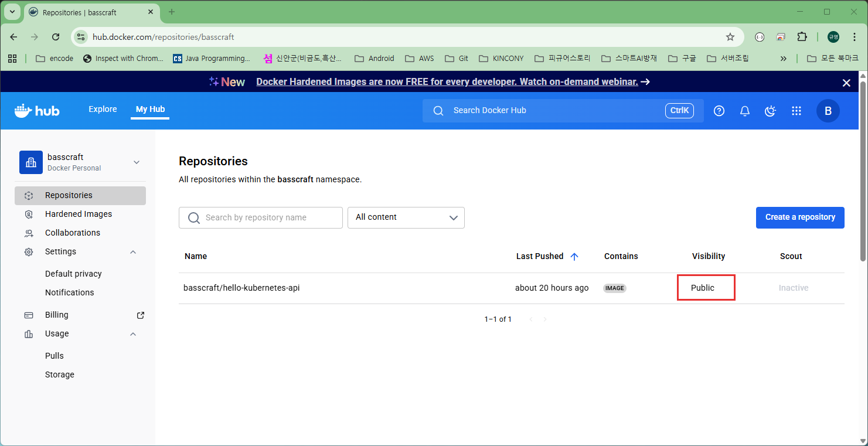Viewport: 868px width, 446px height.
Task: Click the basscraft organization icon
Action: [31, 162]
